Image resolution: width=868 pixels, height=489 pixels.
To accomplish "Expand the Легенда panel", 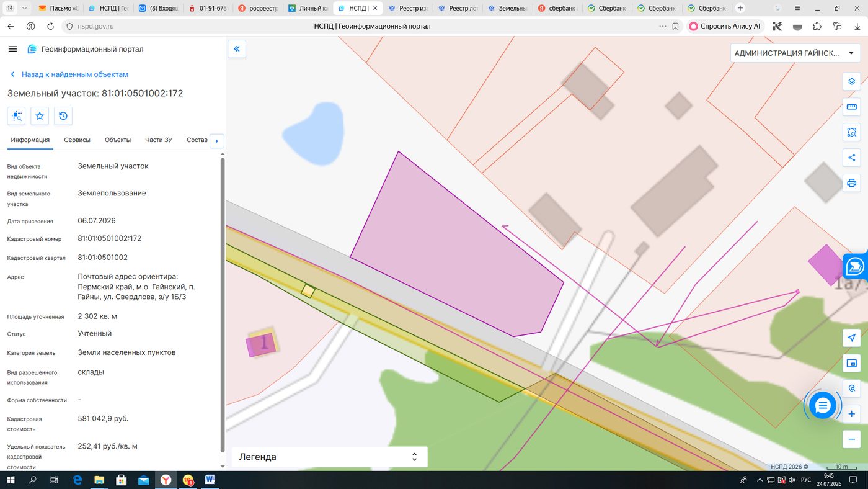I will pos(330,457).
